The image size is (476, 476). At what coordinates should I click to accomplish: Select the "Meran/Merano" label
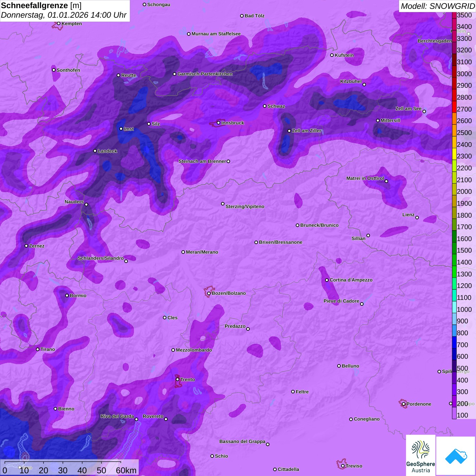coord(202,252)
